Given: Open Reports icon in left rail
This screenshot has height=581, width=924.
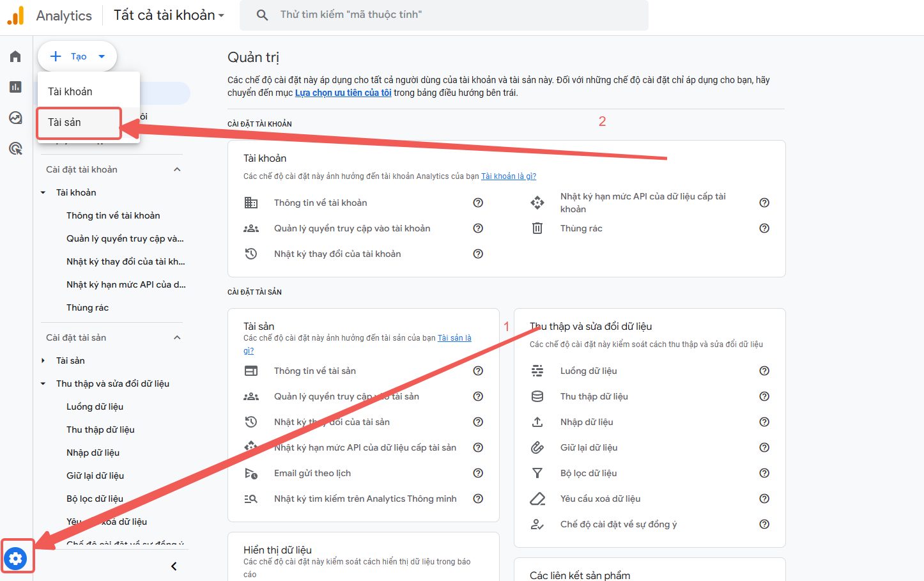Looking at the screenshot, I should [16, 87].
